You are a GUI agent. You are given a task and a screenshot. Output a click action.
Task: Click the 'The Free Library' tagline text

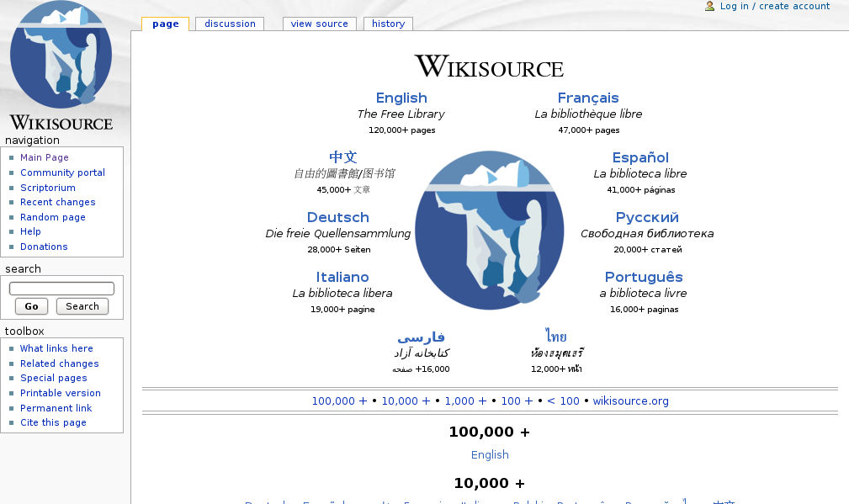click(x=401, y=114)
